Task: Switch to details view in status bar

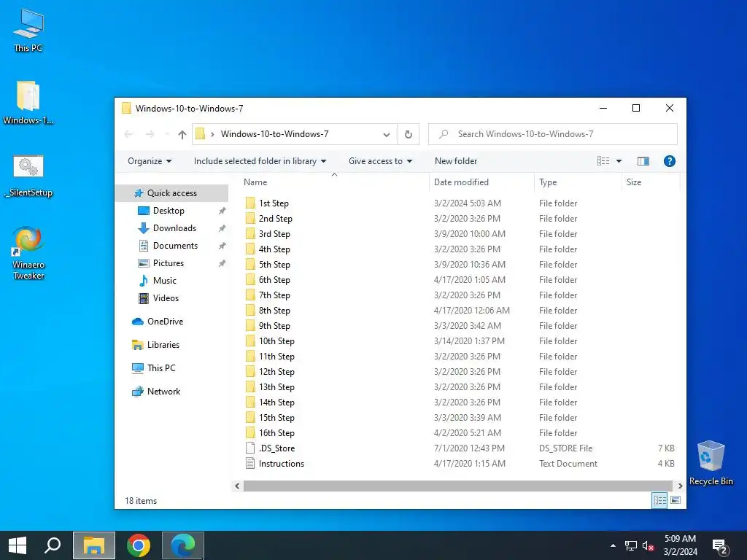Action: point(659,500)
